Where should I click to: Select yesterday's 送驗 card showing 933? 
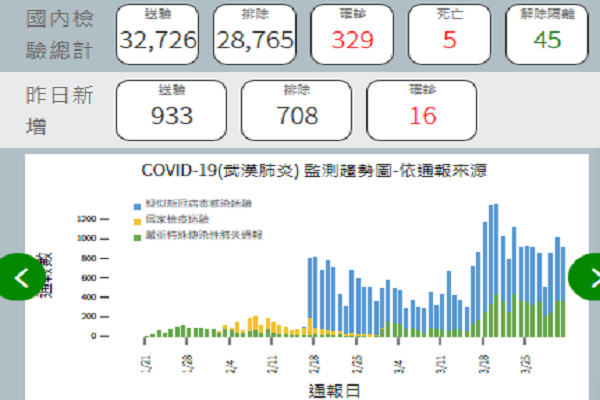(171, 110)
